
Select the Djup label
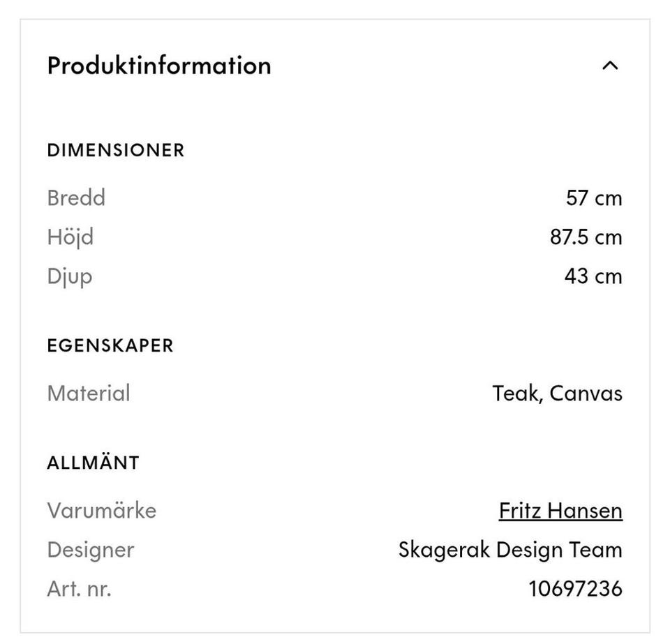pos(70,276)
